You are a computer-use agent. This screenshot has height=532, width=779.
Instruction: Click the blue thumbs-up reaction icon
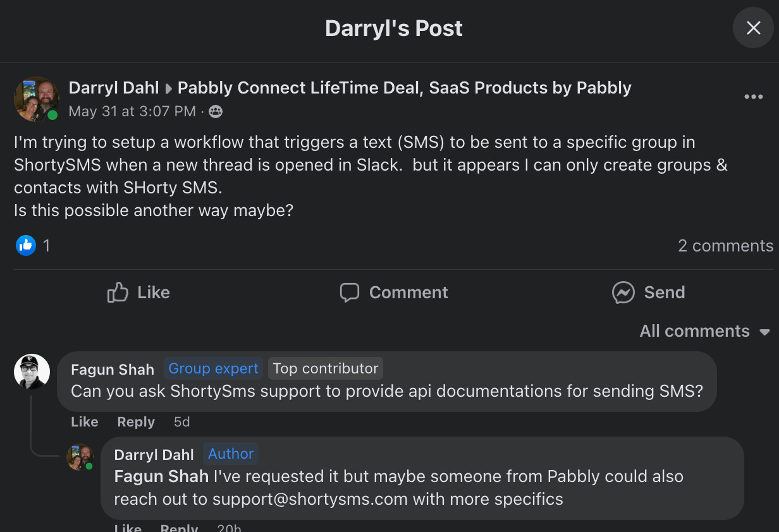pyautogui.click(x=26, y=245)
